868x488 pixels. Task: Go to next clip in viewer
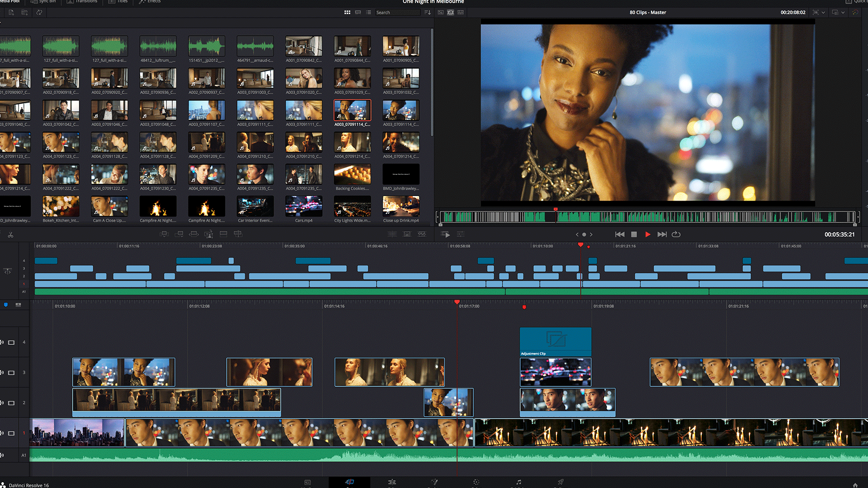pyautogui.click(x=662, y=235)
